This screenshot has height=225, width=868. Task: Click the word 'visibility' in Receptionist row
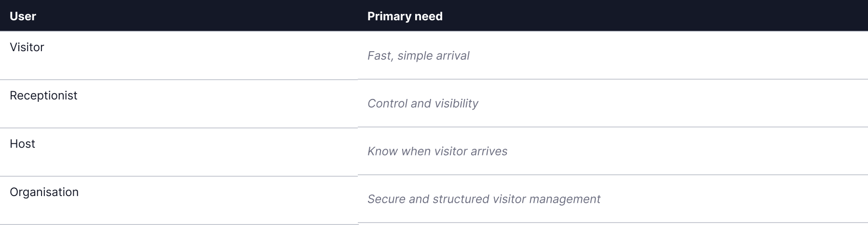click(x=456, y=104)
